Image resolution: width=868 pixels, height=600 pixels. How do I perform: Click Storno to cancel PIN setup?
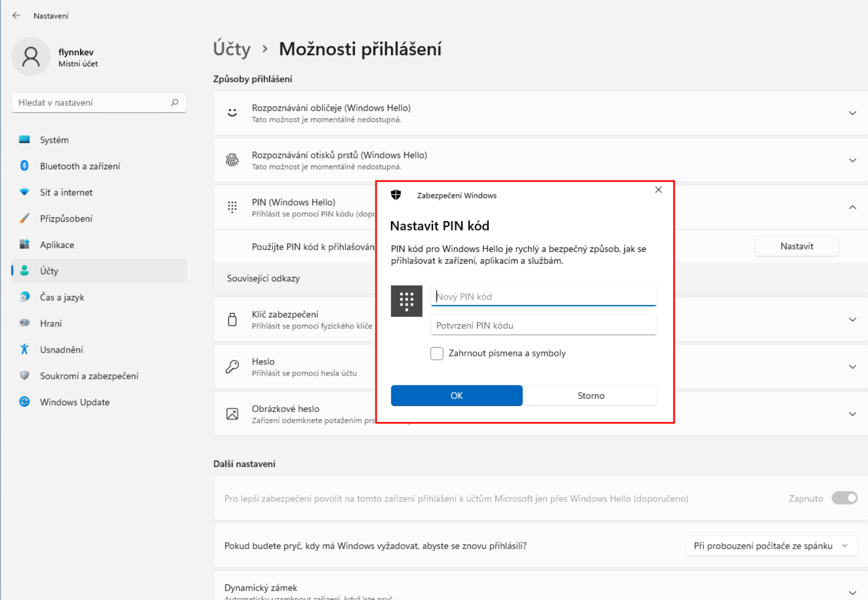[591, 396]
